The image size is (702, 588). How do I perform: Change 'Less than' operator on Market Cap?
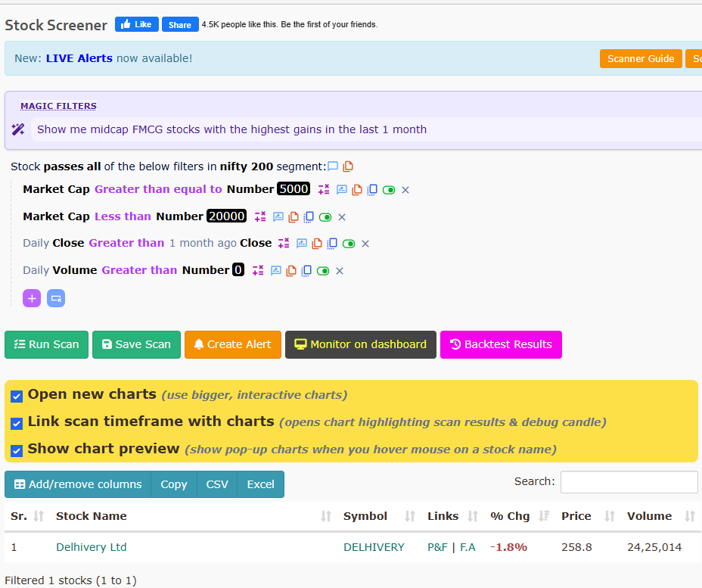123,216
